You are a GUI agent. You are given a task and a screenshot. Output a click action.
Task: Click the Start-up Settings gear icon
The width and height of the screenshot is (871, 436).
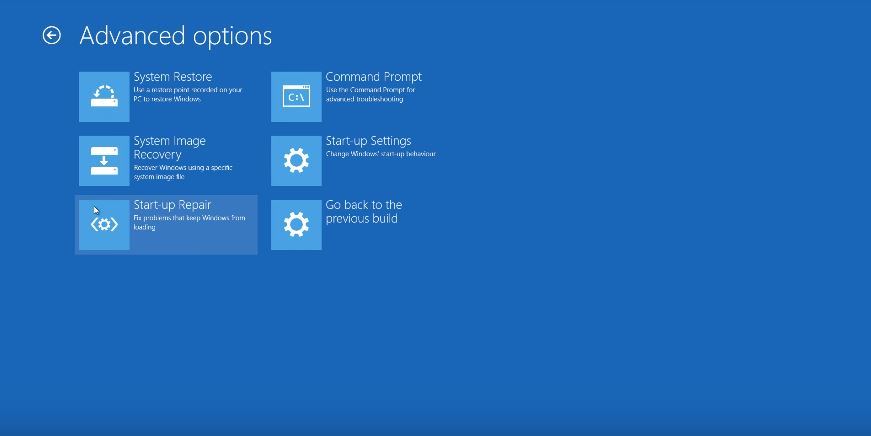[296, 161]
